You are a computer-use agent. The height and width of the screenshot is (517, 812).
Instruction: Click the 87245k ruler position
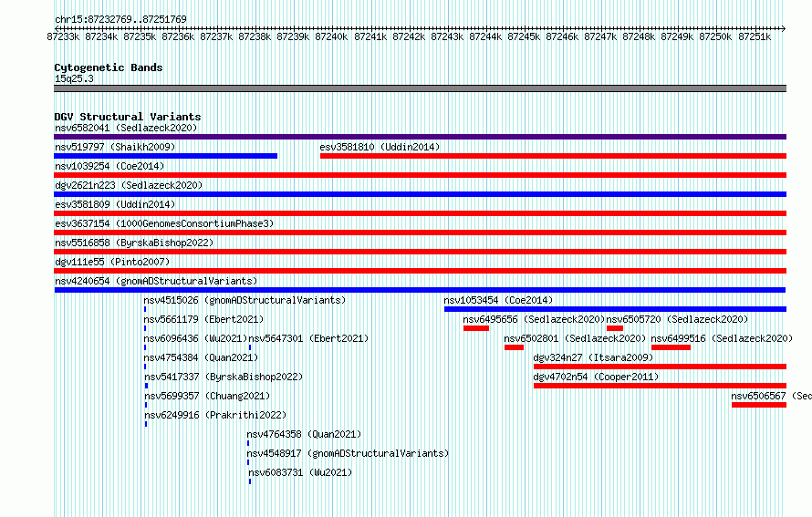point(523,36)
